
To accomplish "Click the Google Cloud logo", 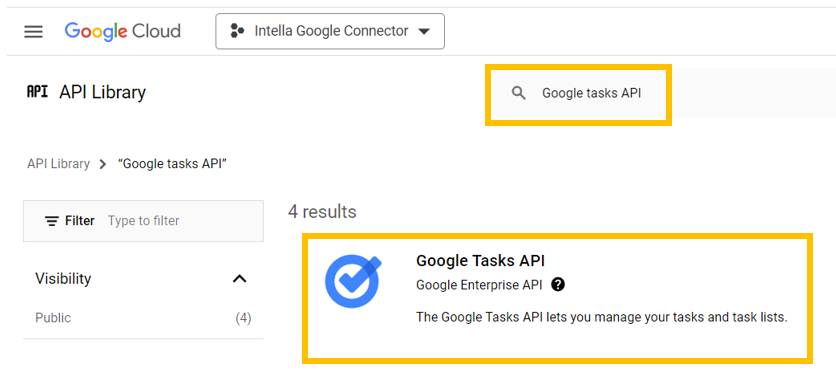I will point(123,31).
